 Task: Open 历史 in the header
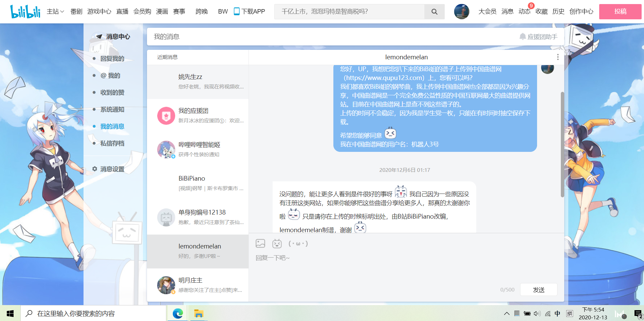[x=558, y=12]
